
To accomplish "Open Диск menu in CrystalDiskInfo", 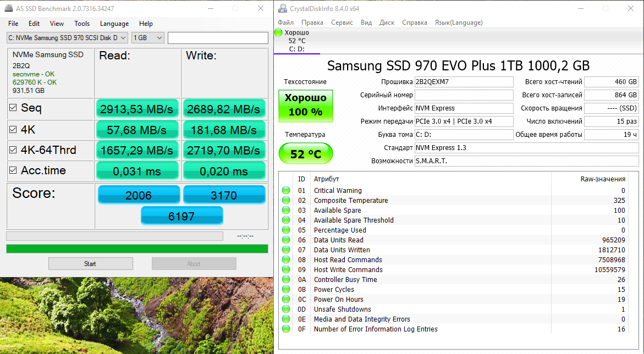I will [x=387, y=23].
